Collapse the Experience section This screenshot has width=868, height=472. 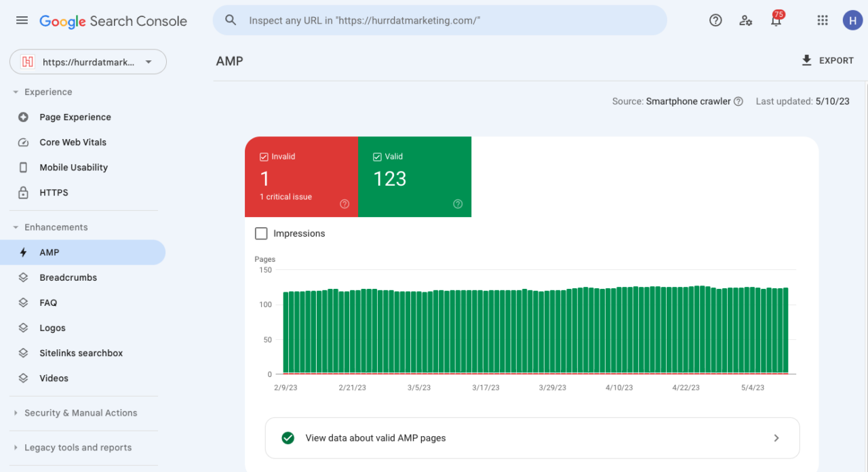16,92
